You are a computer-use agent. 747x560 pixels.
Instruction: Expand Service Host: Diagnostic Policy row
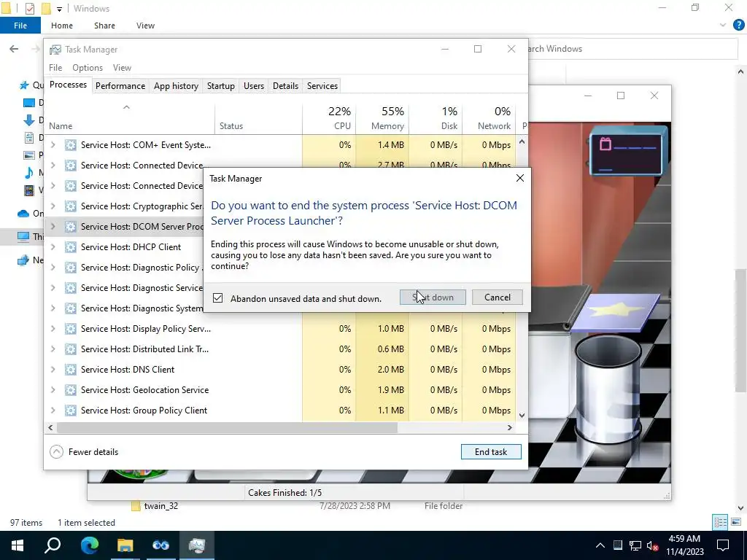(53, 268)
